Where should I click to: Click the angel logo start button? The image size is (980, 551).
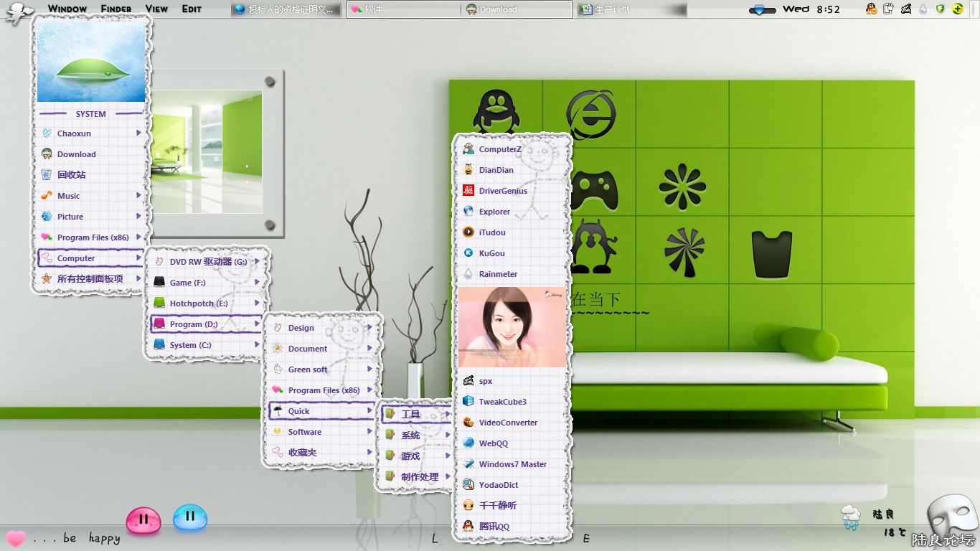coord(19,12)
